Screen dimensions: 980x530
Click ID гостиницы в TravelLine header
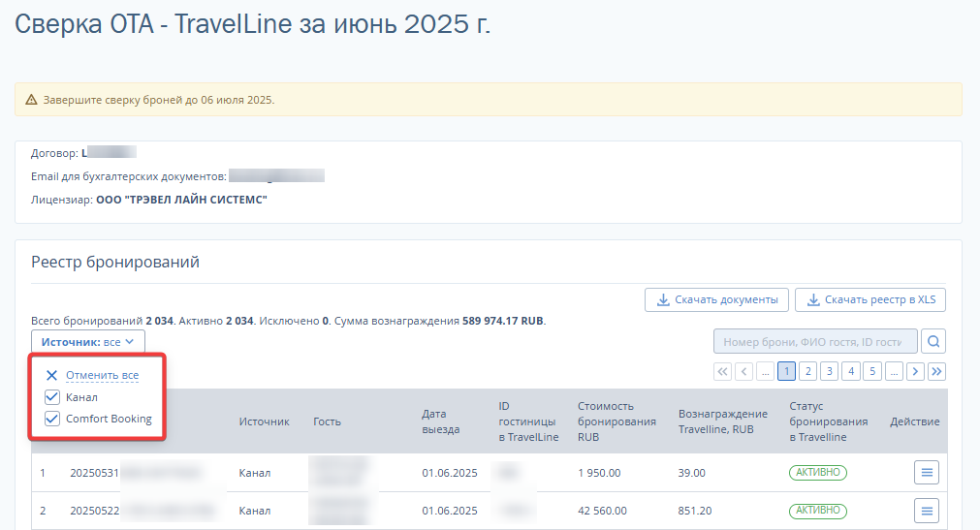click(528, 421)
